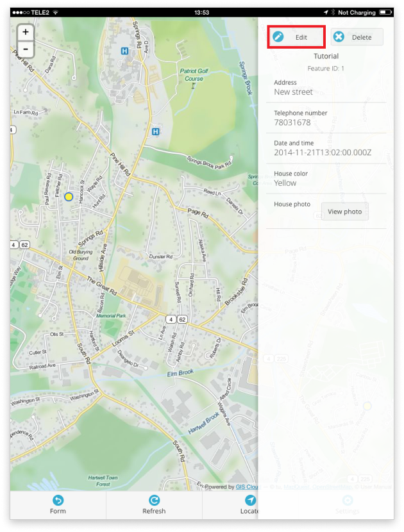This screenshot has height=532, width=404.
Task: Locate current position on map
Action: (250, 505)
